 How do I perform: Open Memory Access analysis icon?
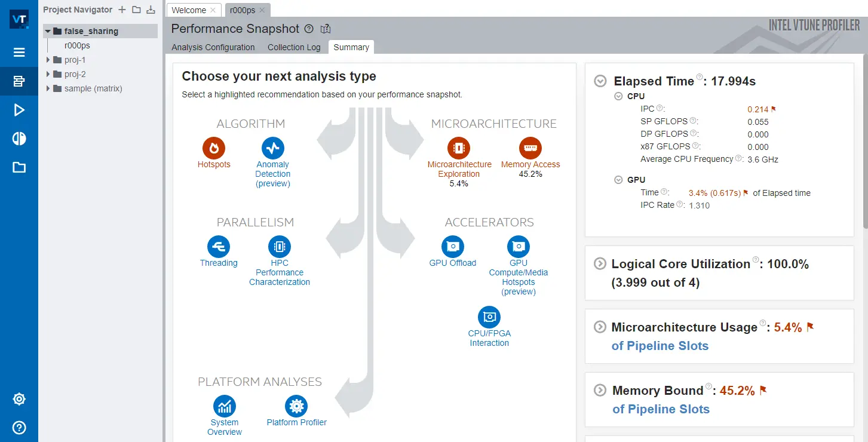[x=530, y=148]
